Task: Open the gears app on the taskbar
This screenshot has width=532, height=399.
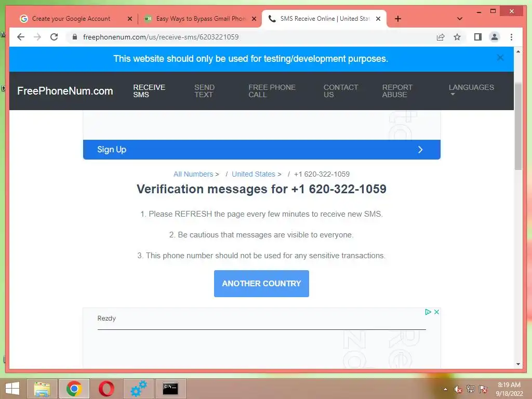Action: [x=138, y=389]
